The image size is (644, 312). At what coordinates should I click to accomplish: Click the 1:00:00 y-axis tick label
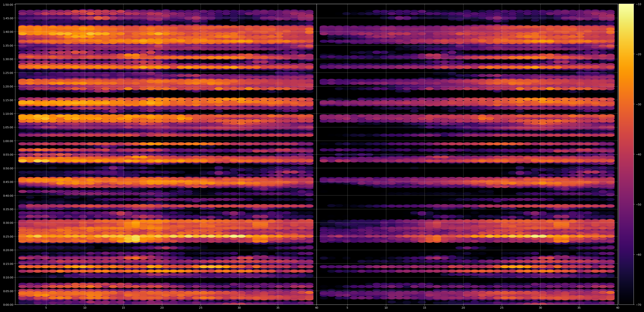pyautogui.click(x=8, y=141)
